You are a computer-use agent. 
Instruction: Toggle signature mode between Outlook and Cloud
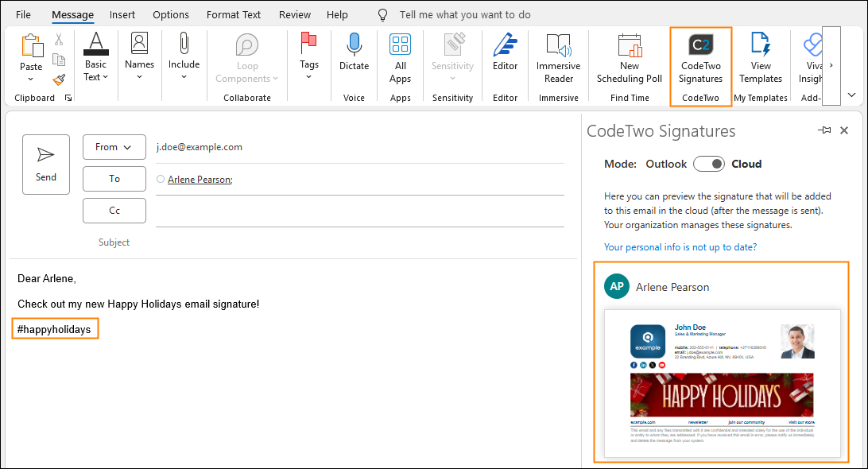click(708, 164)
